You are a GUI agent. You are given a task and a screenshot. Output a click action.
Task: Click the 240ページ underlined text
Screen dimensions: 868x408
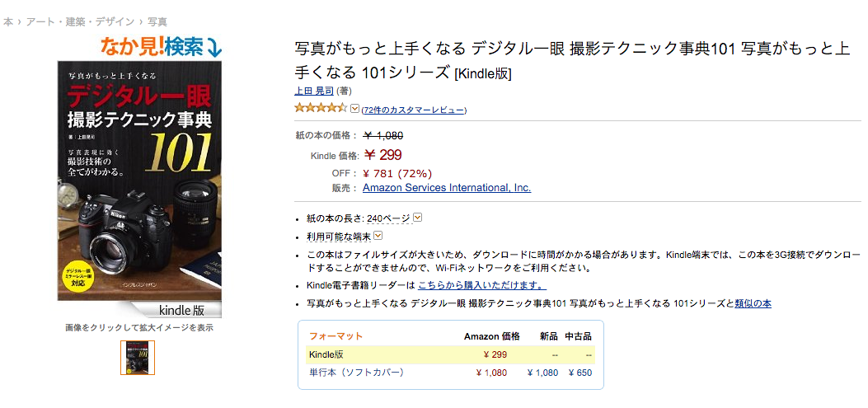(x=389, y=218)
